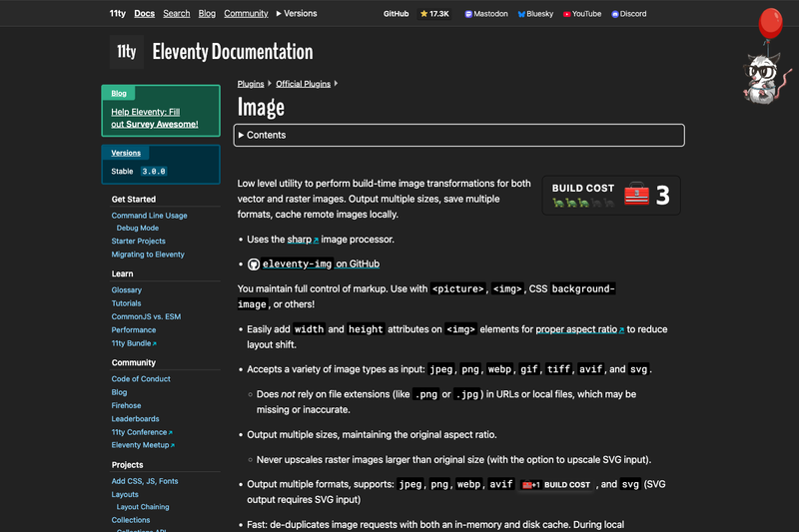The image size is (799, 532).
Task: Go to the Search page in navigation
Action: click(177, 13)
